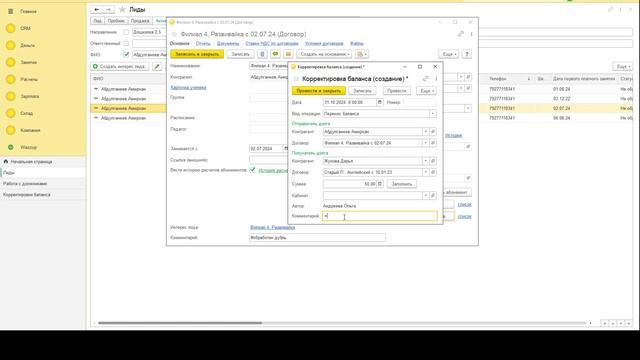The height and width of the screenshot is (360, 640).
Task: Click the Провести button
Action: click(x=397, y=91)
